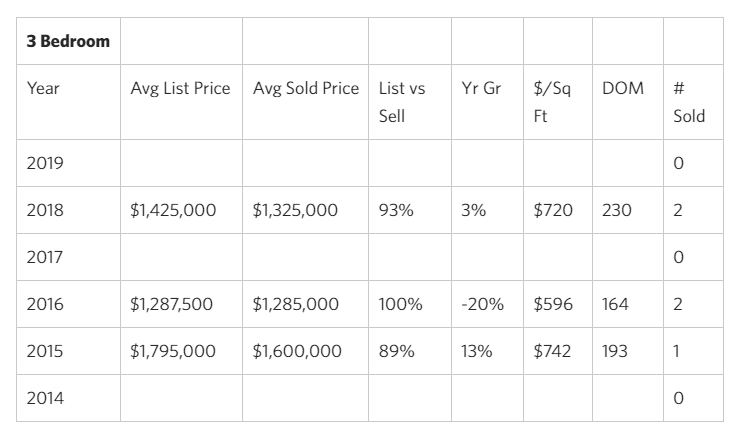Click the 193 days on market cell
Image resolution: width=740 pixels, height=438 pixels.
(x=615, y=352)
